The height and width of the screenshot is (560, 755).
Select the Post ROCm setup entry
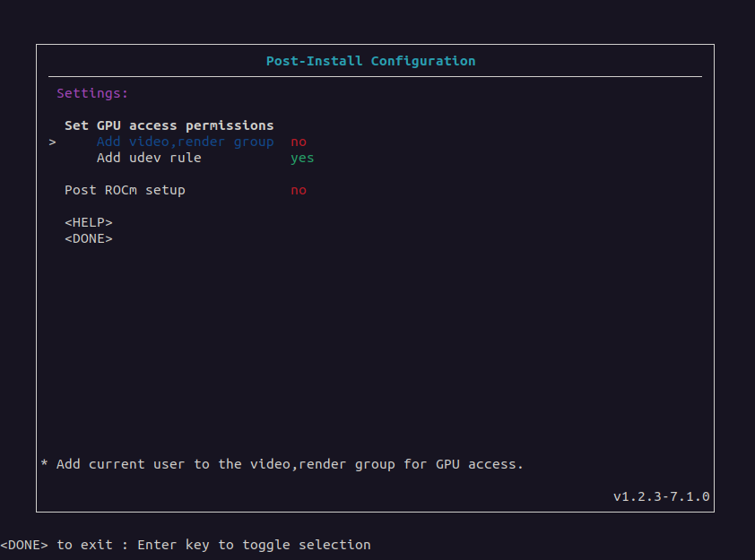point(125,190)
